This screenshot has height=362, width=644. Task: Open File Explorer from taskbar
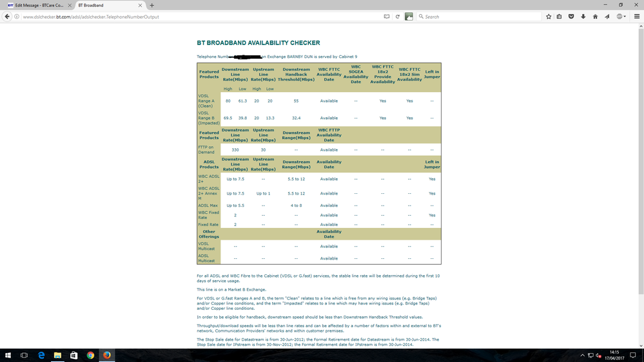coord(57,355)
